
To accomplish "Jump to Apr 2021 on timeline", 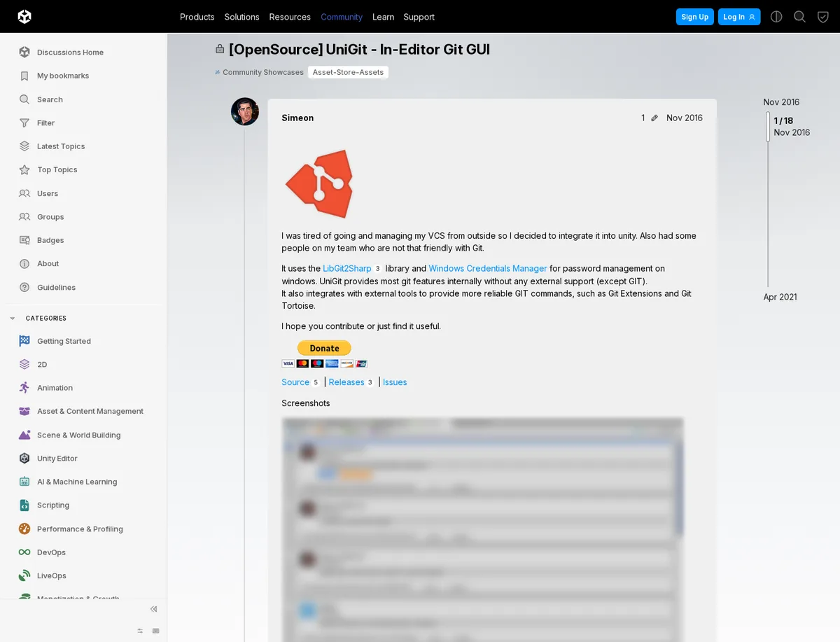I will click(x=780, y=297).
